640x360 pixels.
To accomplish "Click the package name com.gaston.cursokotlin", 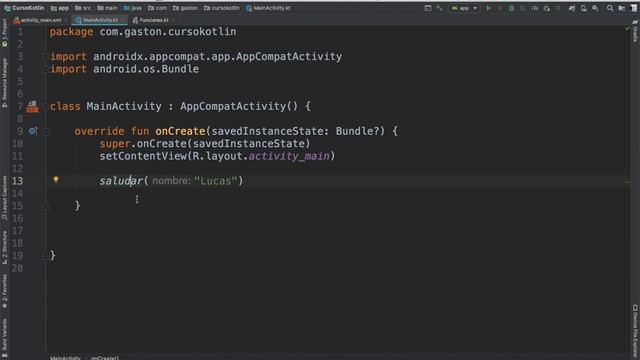I will 168,31.
